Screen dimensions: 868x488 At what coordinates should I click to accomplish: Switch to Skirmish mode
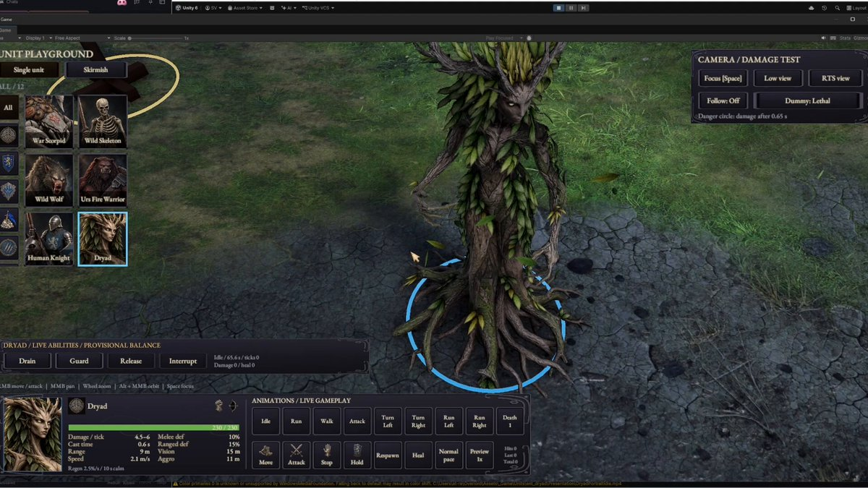tap(95, 69)
